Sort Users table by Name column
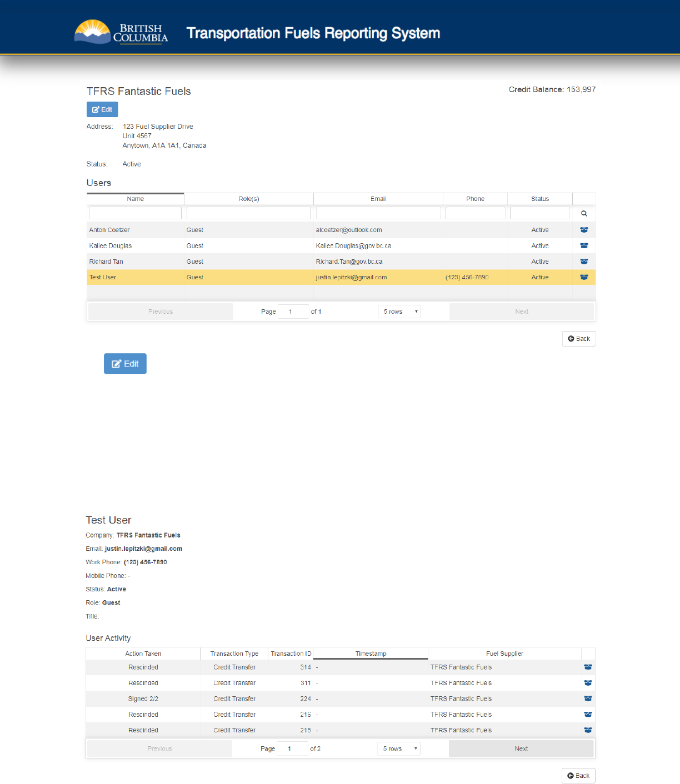 pyautogui.click(x=136, y=199)
